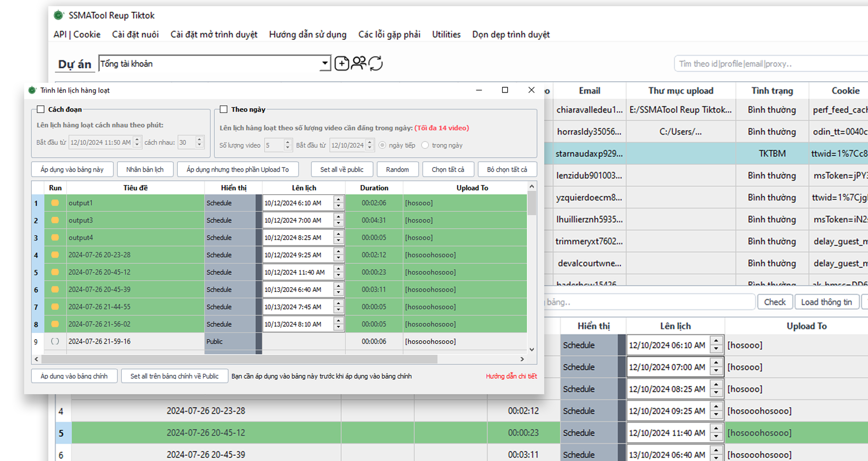Toggle run marker for output3 row

[55, 220]
